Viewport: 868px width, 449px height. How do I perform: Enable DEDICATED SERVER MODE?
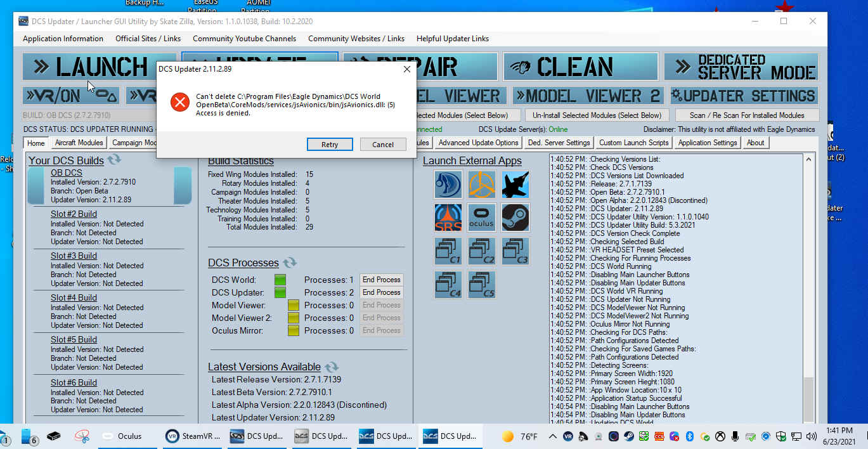click(x=741, y=67)
